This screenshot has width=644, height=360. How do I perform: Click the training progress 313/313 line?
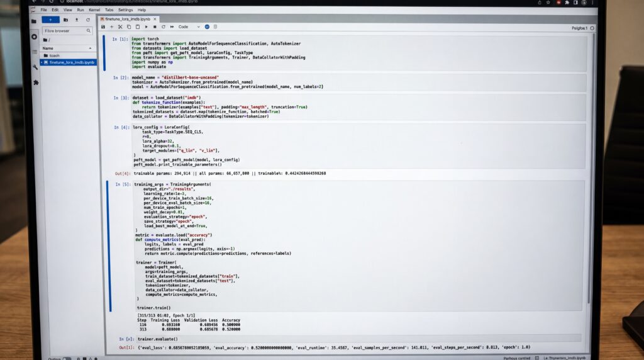166,315
